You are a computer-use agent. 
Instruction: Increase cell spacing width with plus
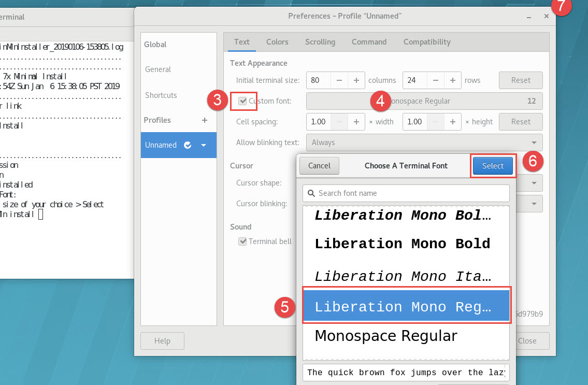356,122
